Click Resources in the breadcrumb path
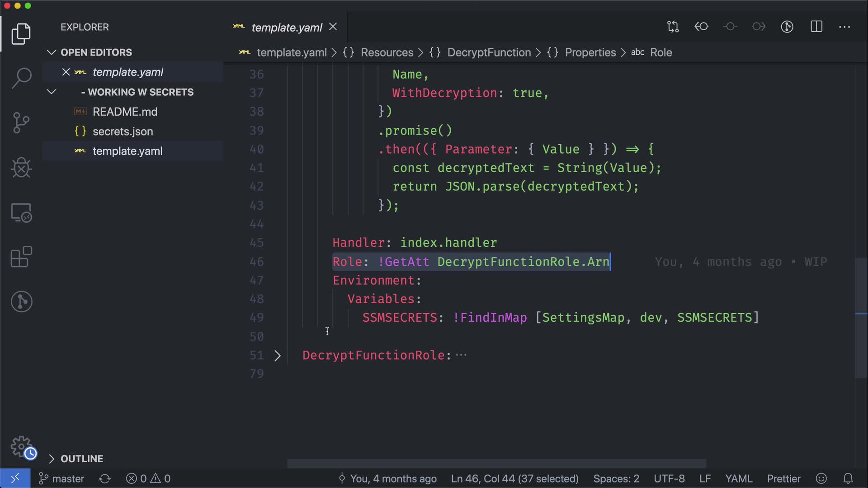Screen dimensions: 868x488 pyautogui.click(x=387, y=52)
